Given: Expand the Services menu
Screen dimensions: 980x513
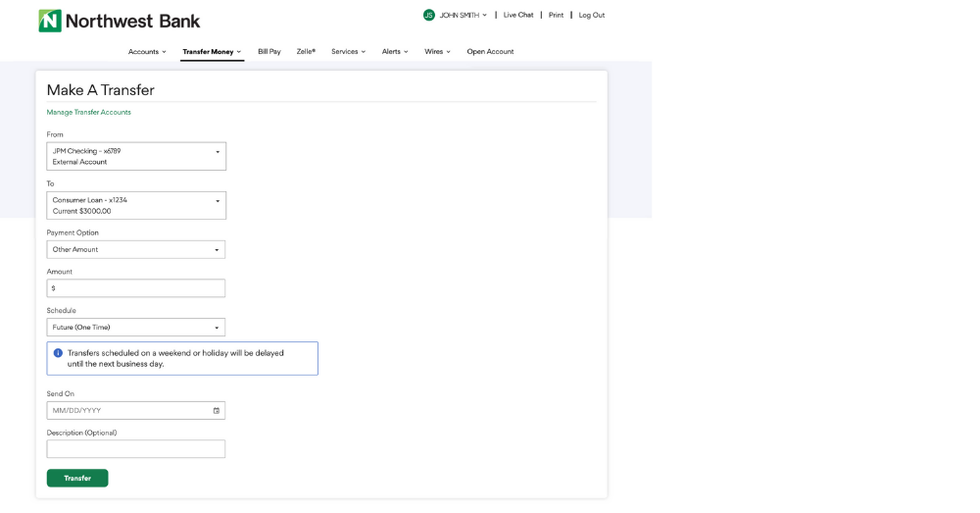Looking at the screenshot, I should [x=348, y=52].
